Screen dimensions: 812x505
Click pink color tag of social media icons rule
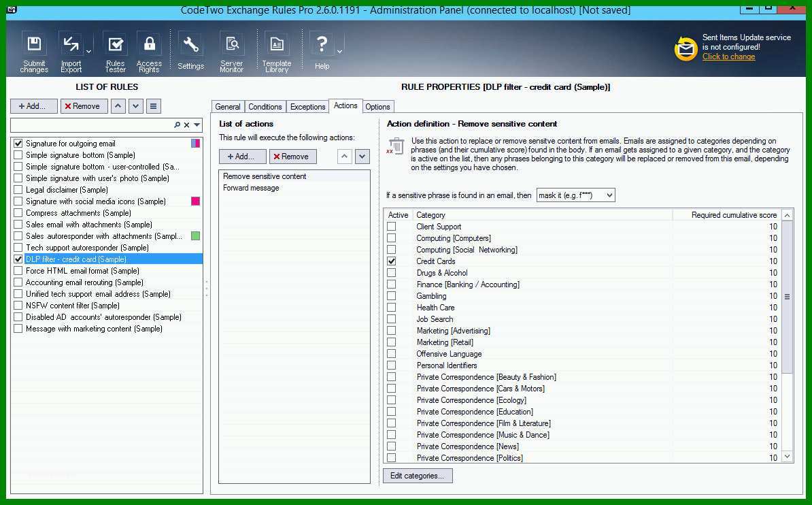(x=195, y=201)
